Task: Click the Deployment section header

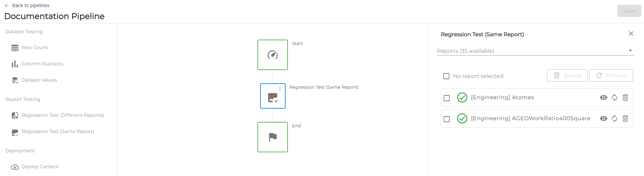Action: pos(20,151)
